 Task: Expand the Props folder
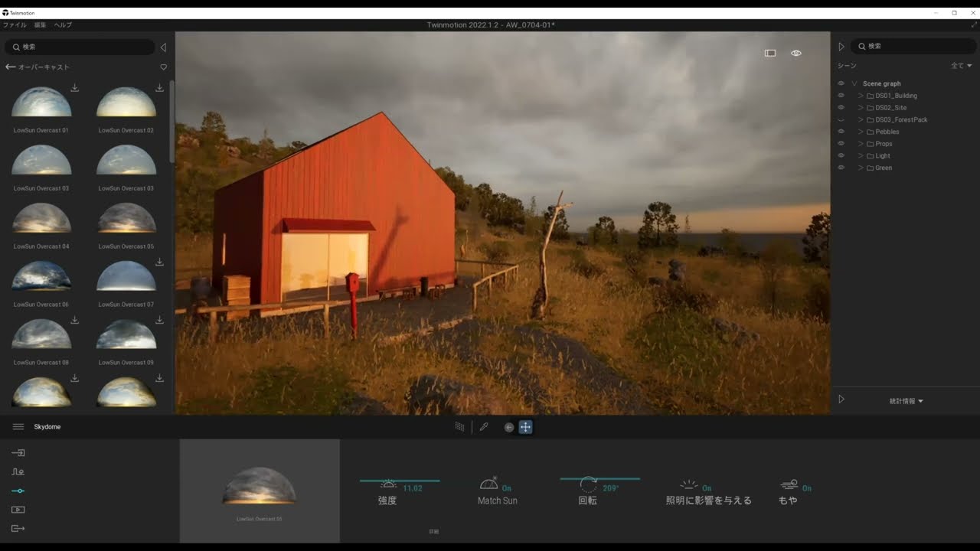pyautogui.click(x=861, y=144)
